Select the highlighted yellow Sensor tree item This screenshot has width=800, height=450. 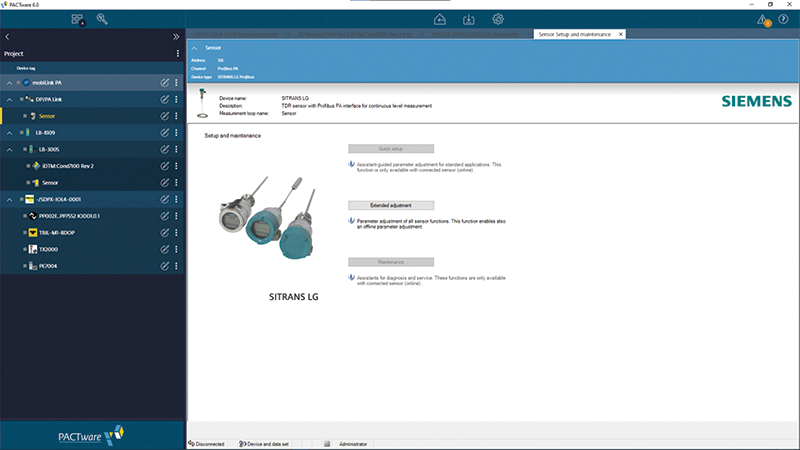47,116
